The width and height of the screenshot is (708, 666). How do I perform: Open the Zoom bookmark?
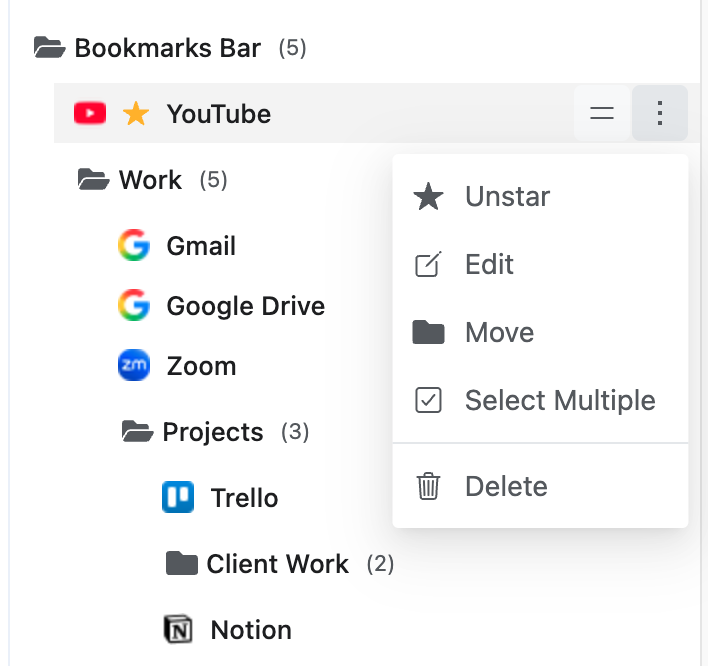click(201, 366)
